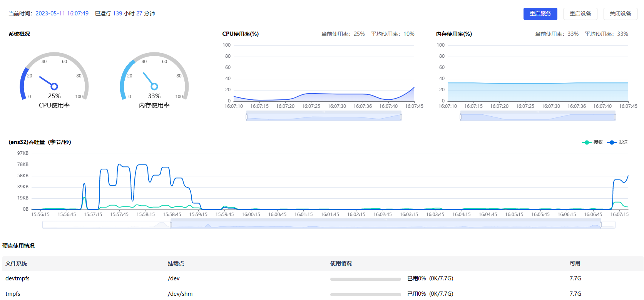Select the tmpfs file system cell

[13, 294]
